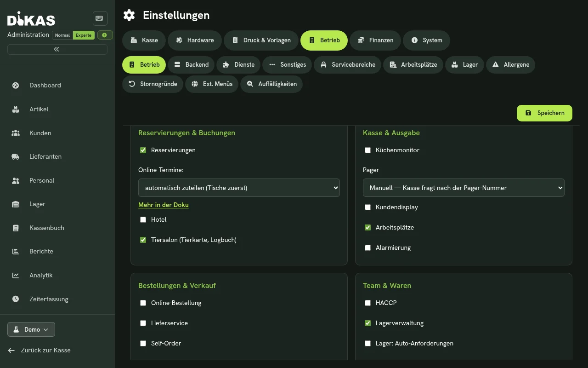Open the System settings tab
This screenshot has height=368, width=588.
(x=426, y=40)
